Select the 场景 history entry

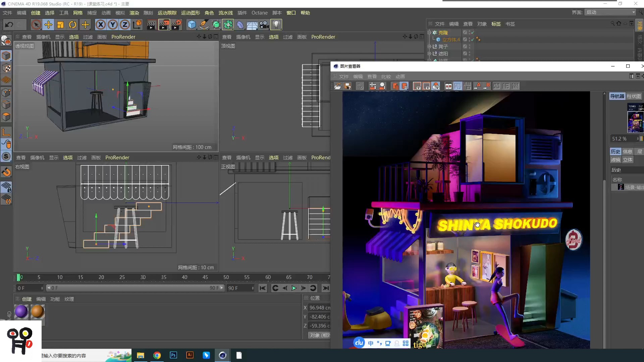627,187
